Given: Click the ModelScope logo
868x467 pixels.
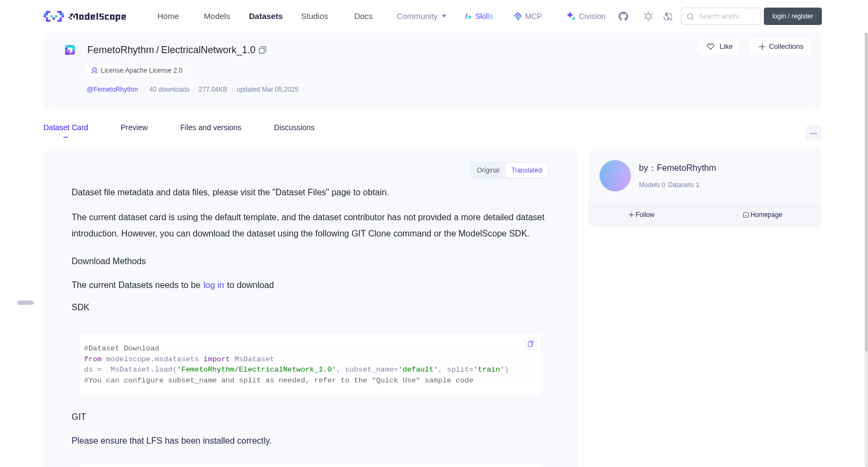Looking at the screenshot, I should [x=85, y=16].
